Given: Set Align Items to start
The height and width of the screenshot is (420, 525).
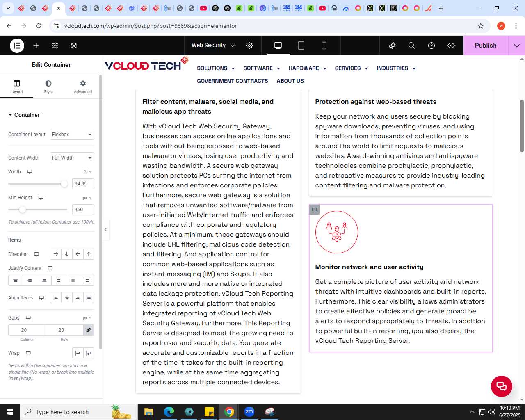Looking at the screenshot, I should [56, 298].
